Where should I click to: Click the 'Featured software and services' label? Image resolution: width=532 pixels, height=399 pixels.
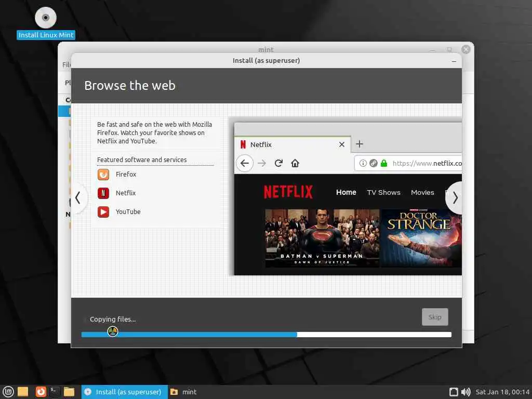coord(142,159)
